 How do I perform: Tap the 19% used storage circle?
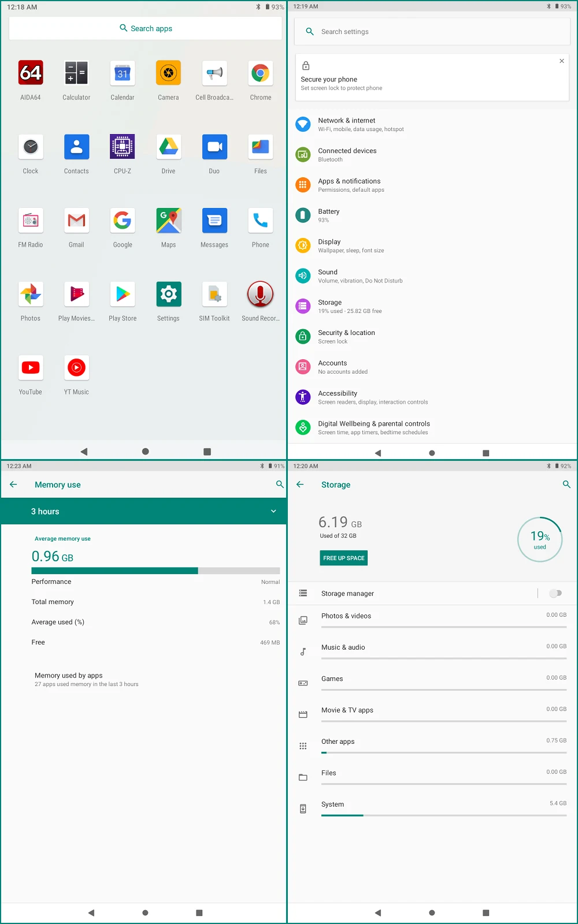click(x=540, y=539)
